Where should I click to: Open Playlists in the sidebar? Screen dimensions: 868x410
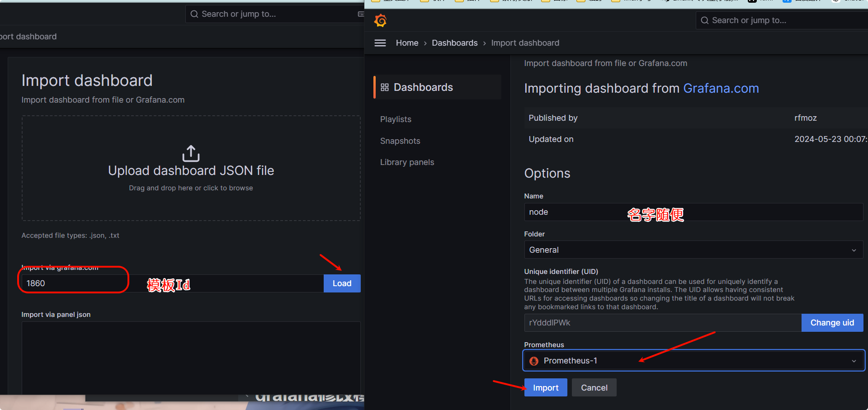click(396, 119)
